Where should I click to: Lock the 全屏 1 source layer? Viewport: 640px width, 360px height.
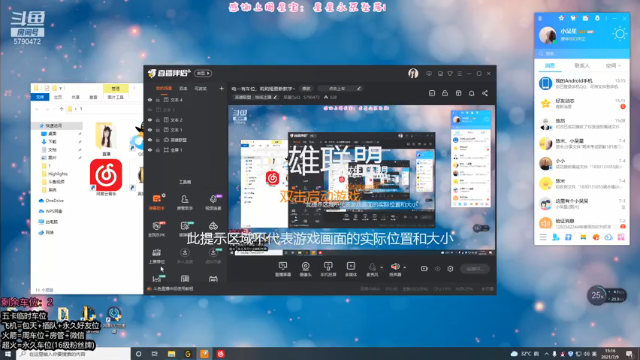pos(158,150)
